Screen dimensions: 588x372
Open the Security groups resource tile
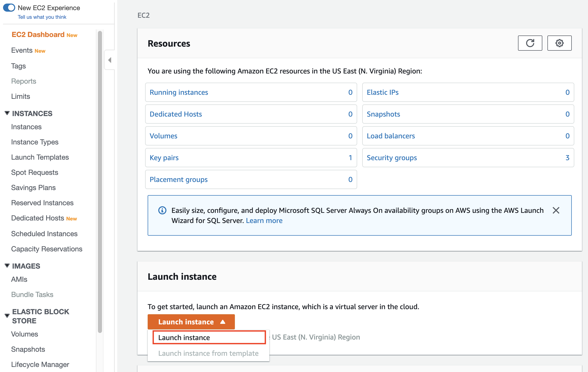click(392, 158)
